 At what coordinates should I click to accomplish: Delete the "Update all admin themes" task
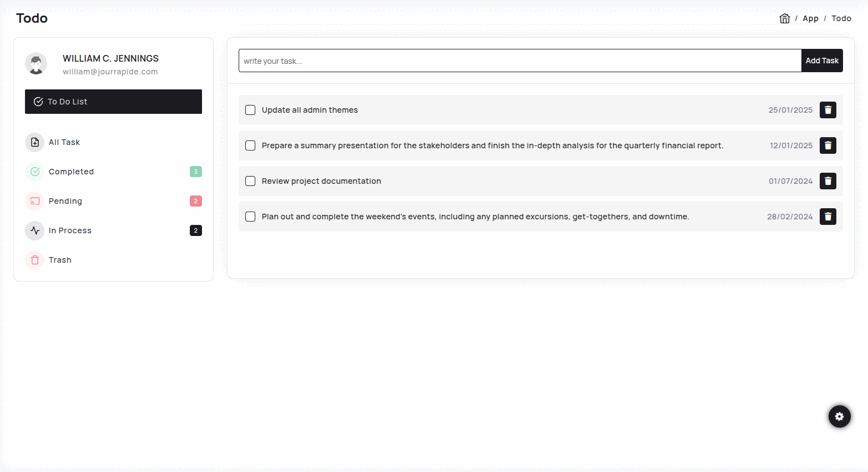pyautogui.click(x=827, y=110)
